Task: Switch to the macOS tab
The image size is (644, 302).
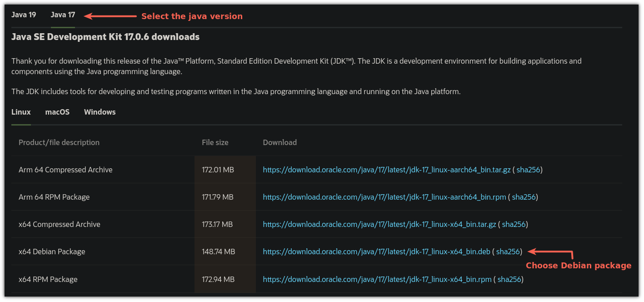Action: pos(57,112)
